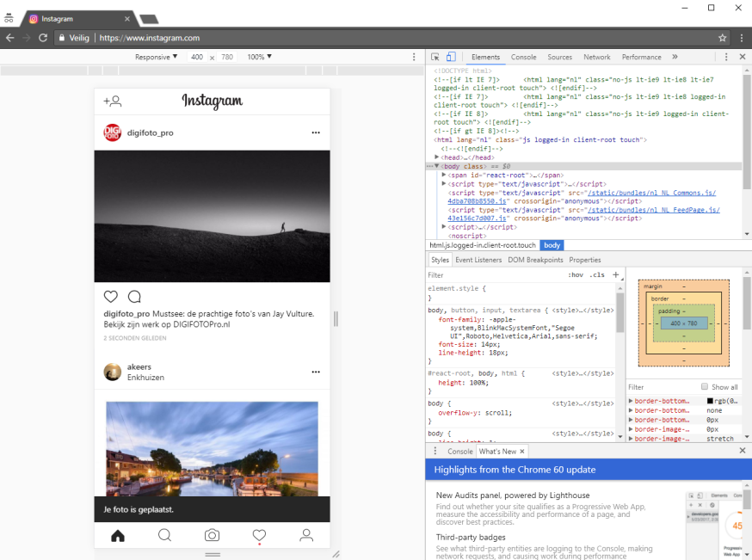Image resolution: width=752 pixels, height=560 pixels.
Task: Click the browser address bar URL
Action: point(150,38)
